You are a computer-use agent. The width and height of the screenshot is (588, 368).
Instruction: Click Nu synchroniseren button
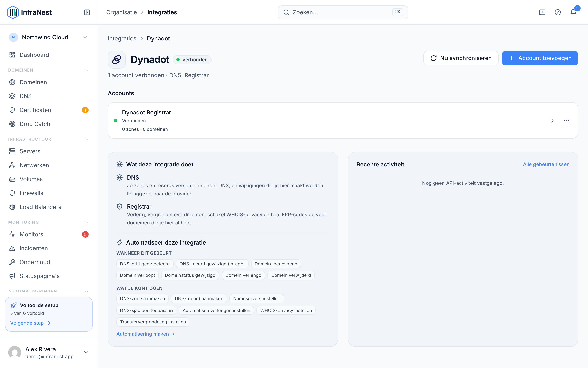461,58
